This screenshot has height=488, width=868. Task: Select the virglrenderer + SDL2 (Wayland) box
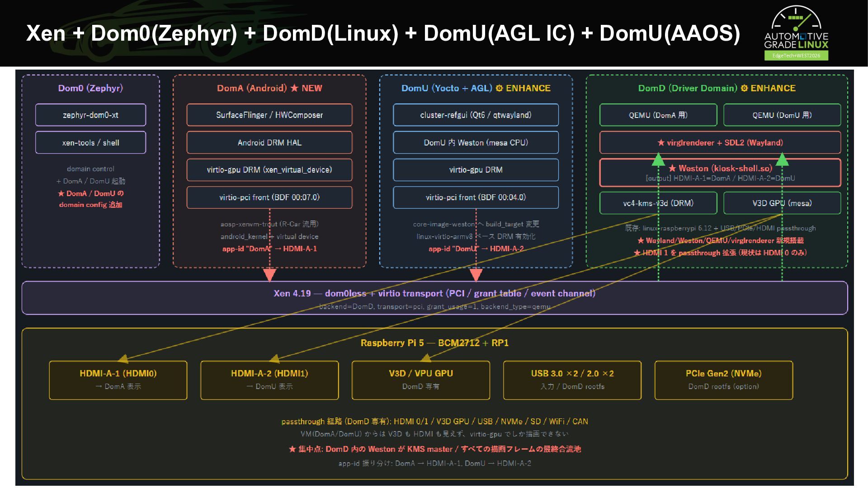pyautogui.click(x=720, y=142)
